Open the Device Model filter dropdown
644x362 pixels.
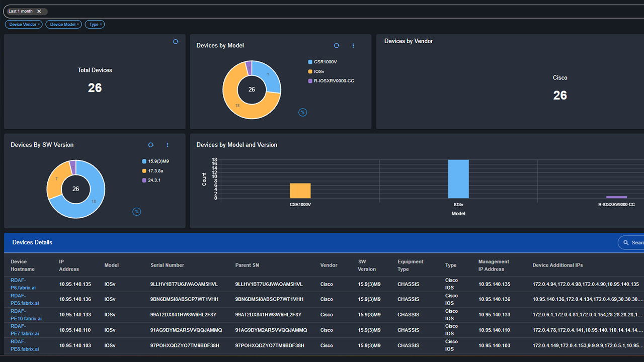pyautogui.click(x=63, y=24)
